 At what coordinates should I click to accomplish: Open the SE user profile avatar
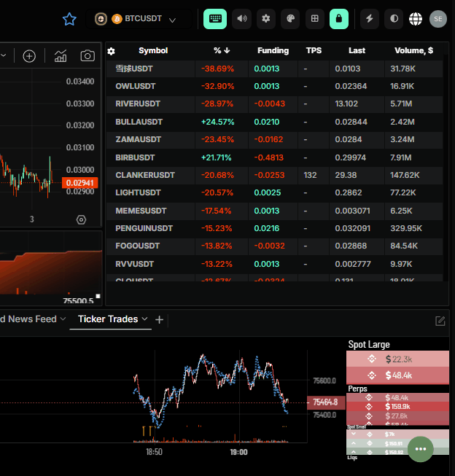pos(437,19)
